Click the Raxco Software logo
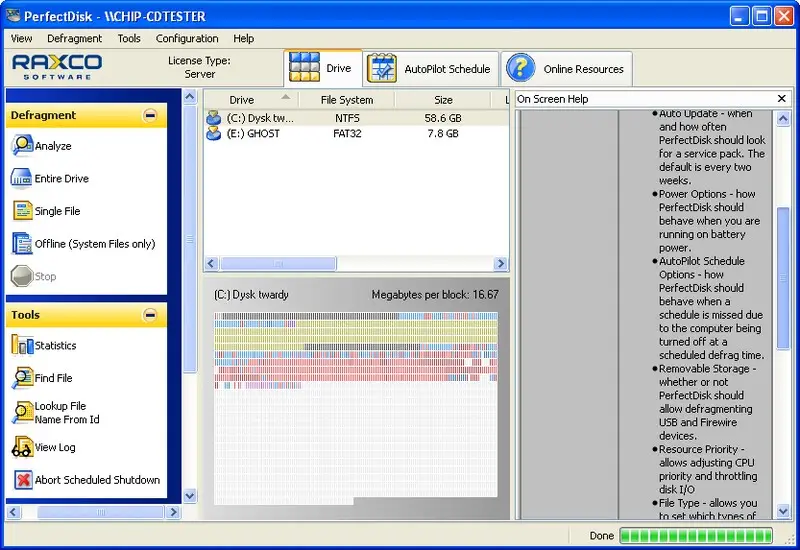The width and height of the screenshot is (800, 550). click(57, 67)
